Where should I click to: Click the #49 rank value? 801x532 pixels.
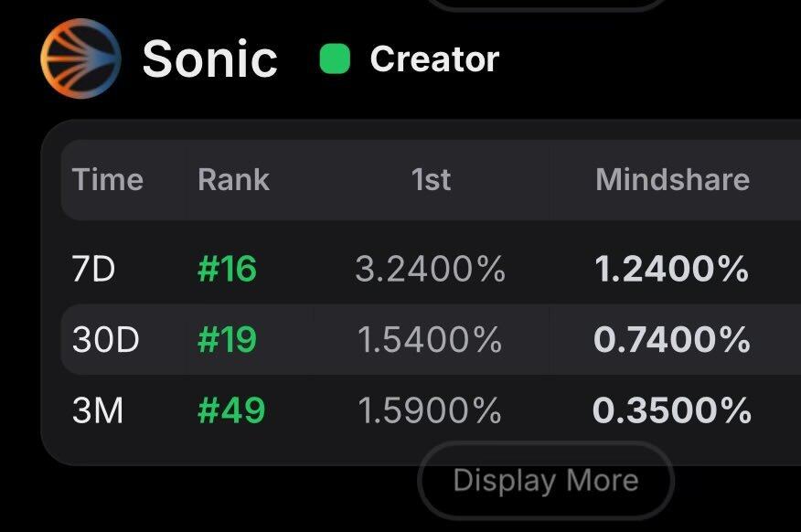pos(230,410)
